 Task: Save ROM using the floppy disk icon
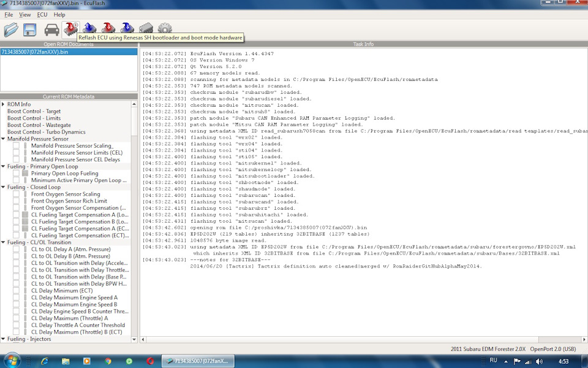29,29
